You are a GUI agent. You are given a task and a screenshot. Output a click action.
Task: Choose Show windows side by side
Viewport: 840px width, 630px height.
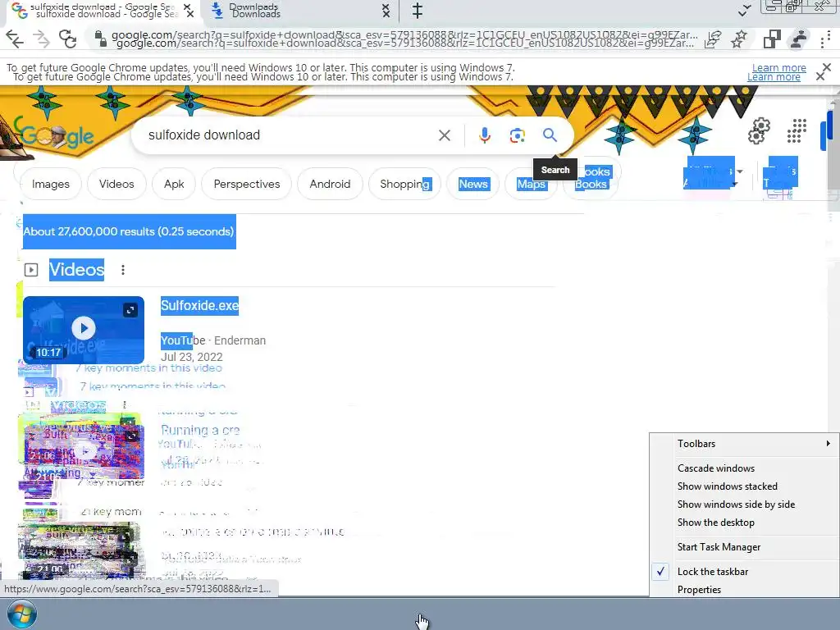736,504
